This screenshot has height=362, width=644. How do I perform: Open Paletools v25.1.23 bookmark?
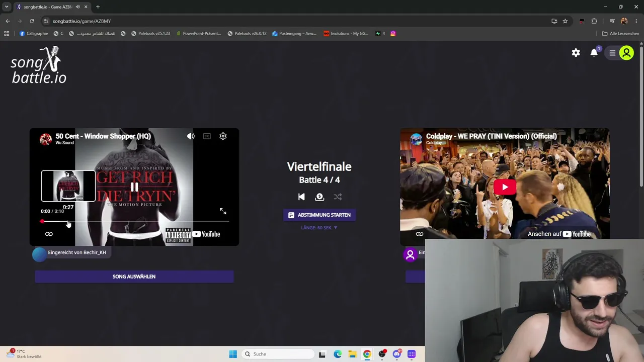click(150, 34)
